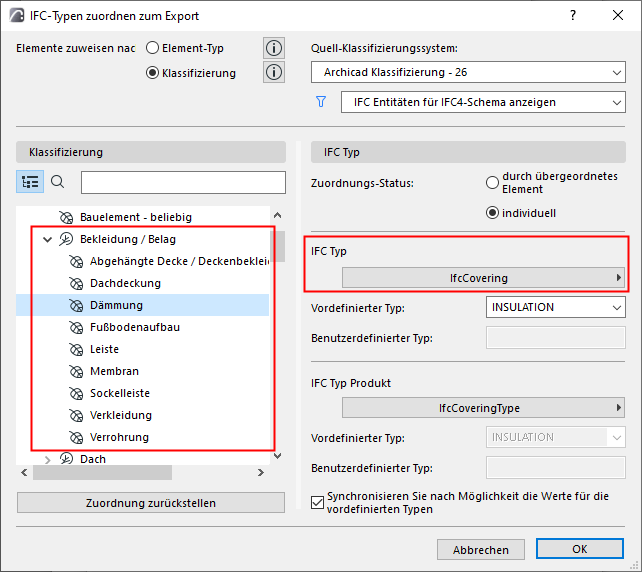Screen dimensions: 642x572
Task: Collapse the Bekleidung / Belag tree node
Action: [x=47, y=240]
